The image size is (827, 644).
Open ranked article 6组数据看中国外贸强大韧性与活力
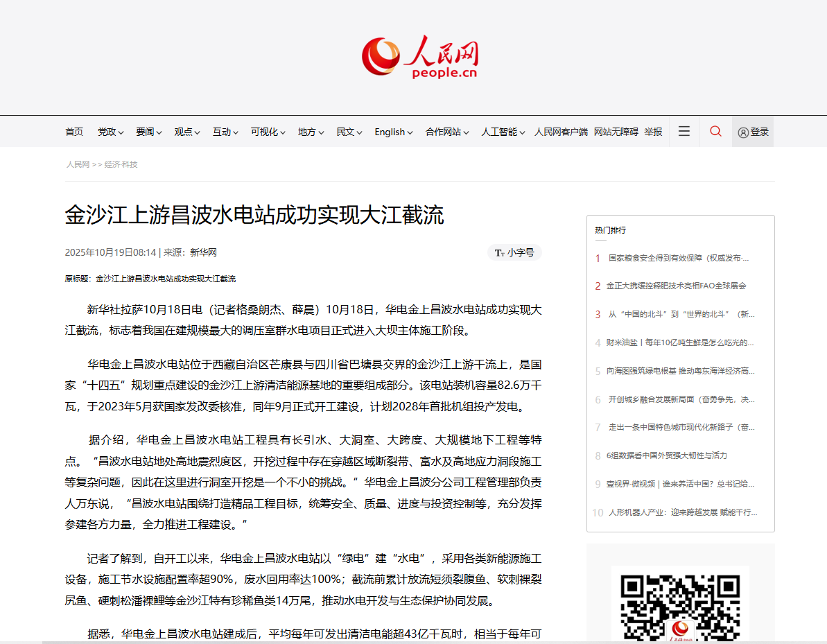coord(666,455)
